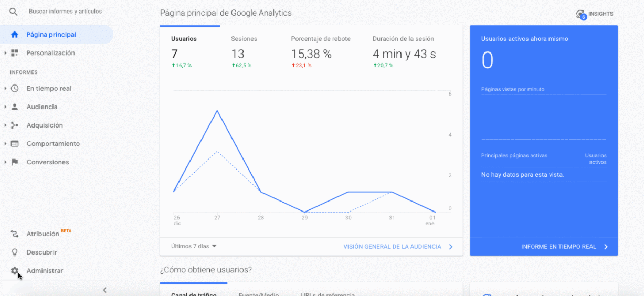644x296 pixels.
Task: Click the 'No hay datos para esta vista.' message
Action: pyautogui.click(x=522, y=175)
